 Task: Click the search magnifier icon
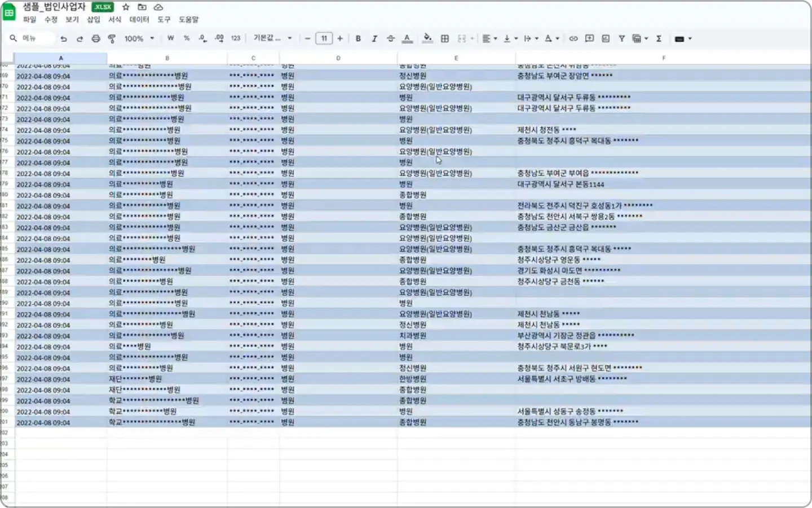tap(13, 38)
